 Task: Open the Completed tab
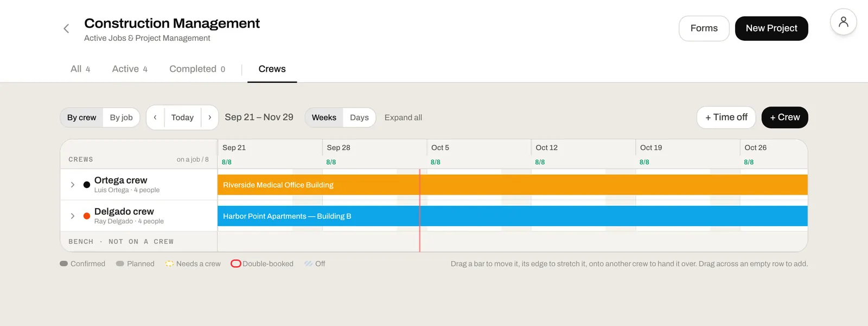[x=197, y=69]
